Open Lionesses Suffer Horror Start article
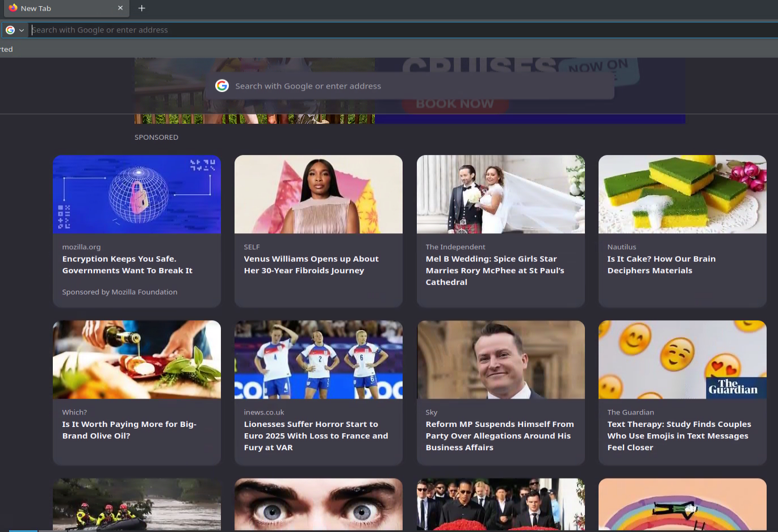778x532 pixels. tap(316, 435)
